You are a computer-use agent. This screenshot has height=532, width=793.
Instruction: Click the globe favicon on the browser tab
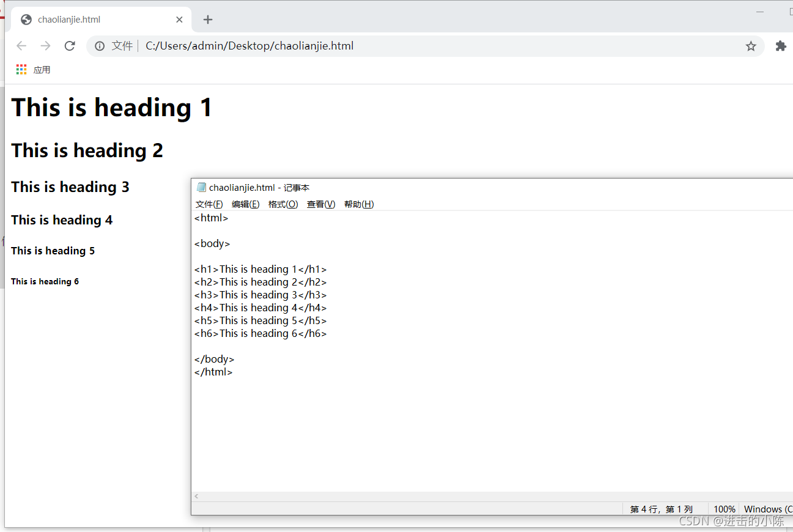tap(26, 20)
